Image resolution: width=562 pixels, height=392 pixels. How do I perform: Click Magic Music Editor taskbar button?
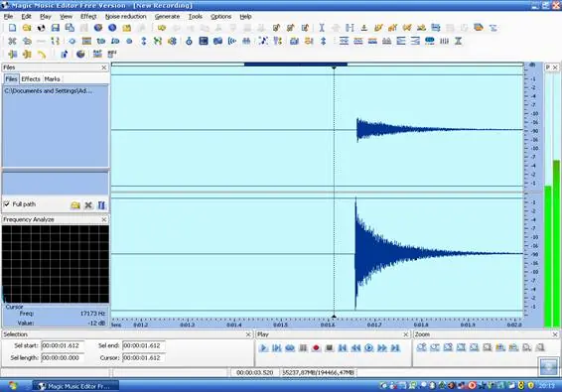pyautogui.click(x=75, y=386)
